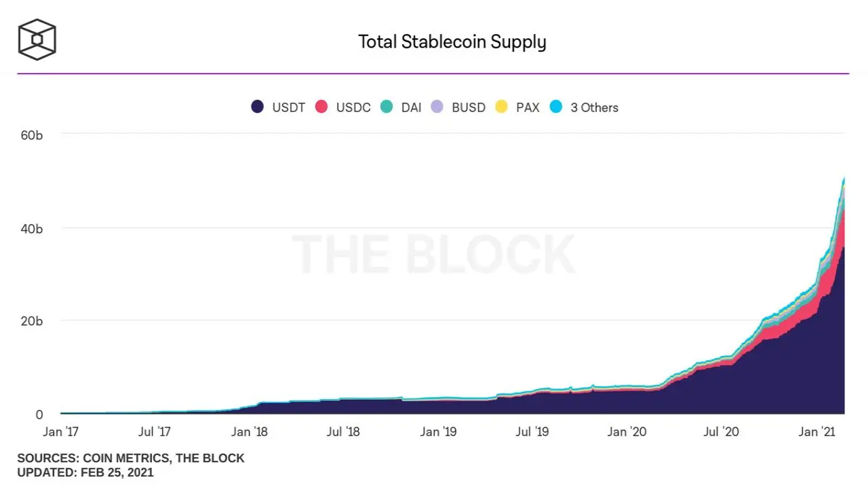Viewport: 868px width, 486px height.
Task: Select the Jan '21 x-axis label
Action: (817, 432)
